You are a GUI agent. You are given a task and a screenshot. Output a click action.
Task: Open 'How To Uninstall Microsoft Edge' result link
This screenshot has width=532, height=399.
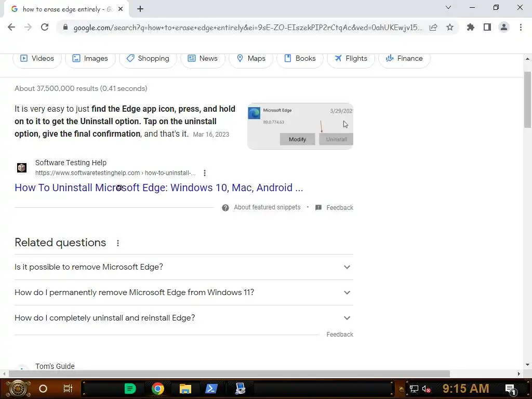[159, 188]
